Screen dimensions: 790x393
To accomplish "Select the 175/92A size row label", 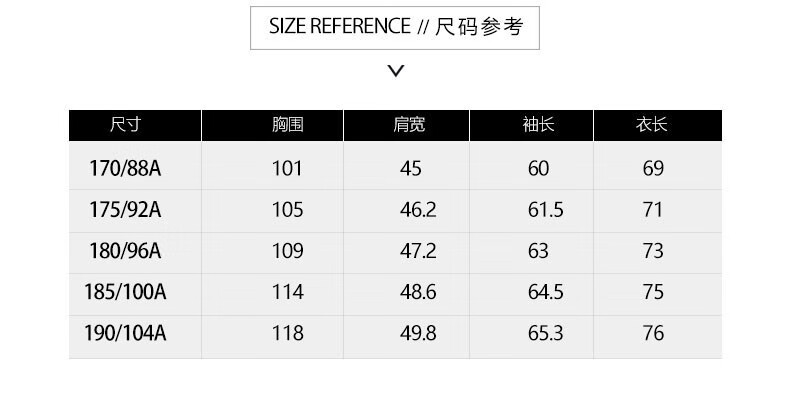I will [125, 210].
